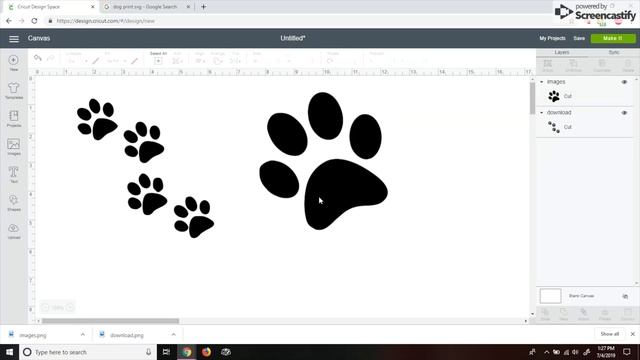This screenshot has width=640, height=360.
Task: Click the green Make It button
Action: point(613,38)
